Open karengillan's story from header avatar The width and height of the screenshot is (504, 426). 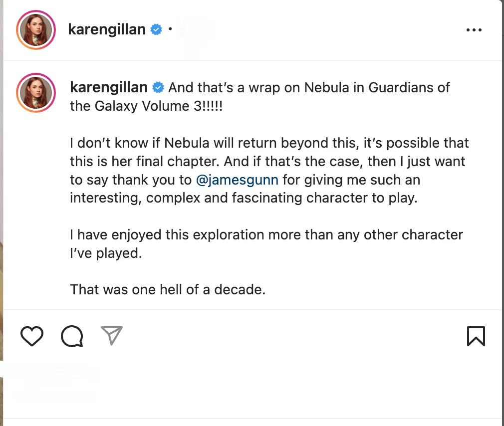pos(35,29)
